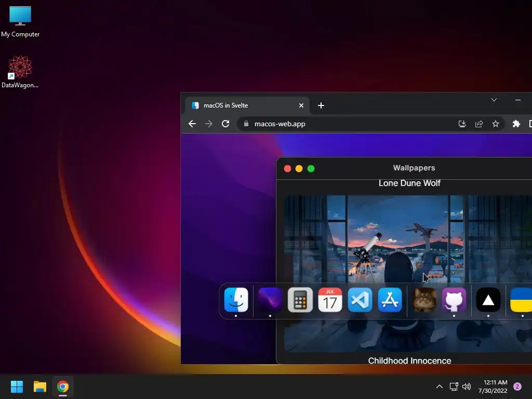Open File Explorer from the taskbar
This screenshot has height=399, width=532.
pos(39,387)
